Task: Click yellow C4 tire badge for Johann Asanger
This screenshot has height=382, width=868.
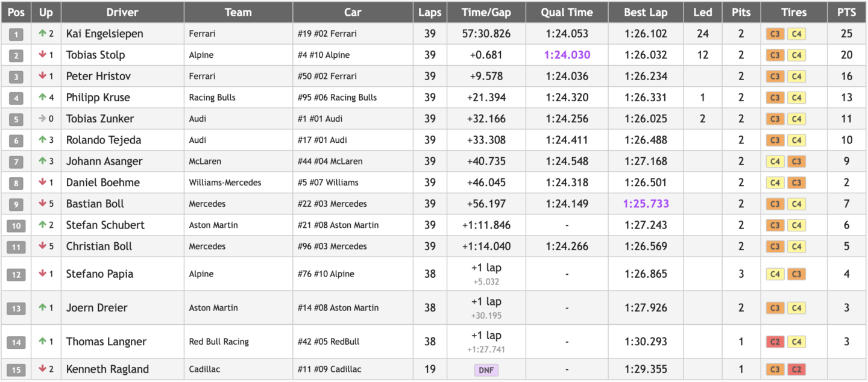Action: pos(775,161)
